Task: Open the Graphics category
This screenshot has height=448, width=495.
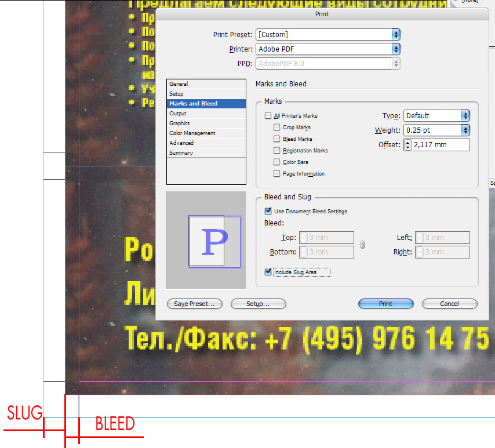Action: coord(206,123)
